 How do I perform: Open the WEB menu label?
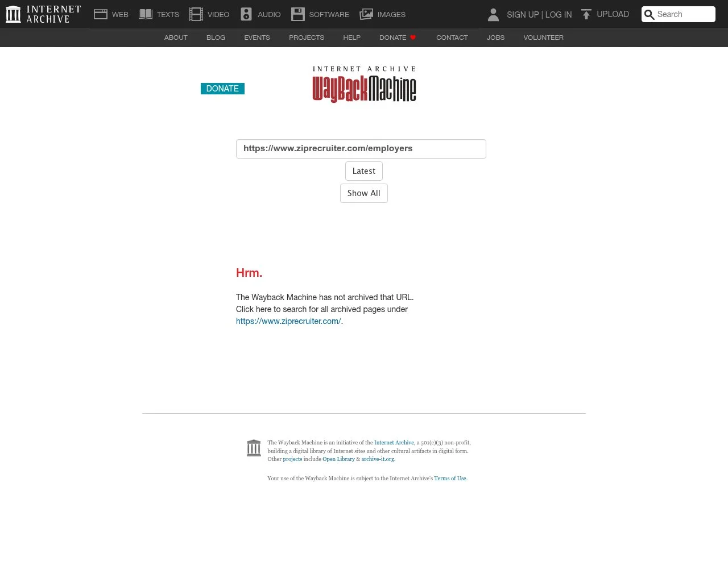point(120,15)
